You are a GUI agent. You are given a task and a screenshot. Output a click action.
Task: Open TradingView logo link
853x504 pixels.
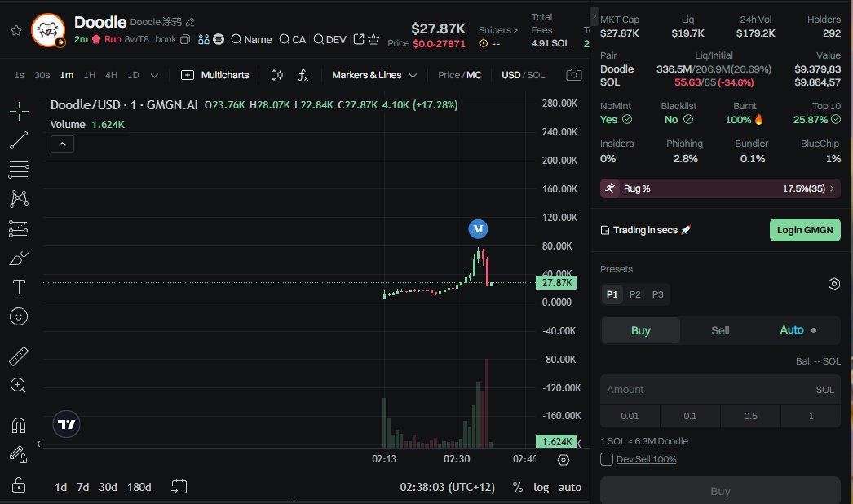66,424
